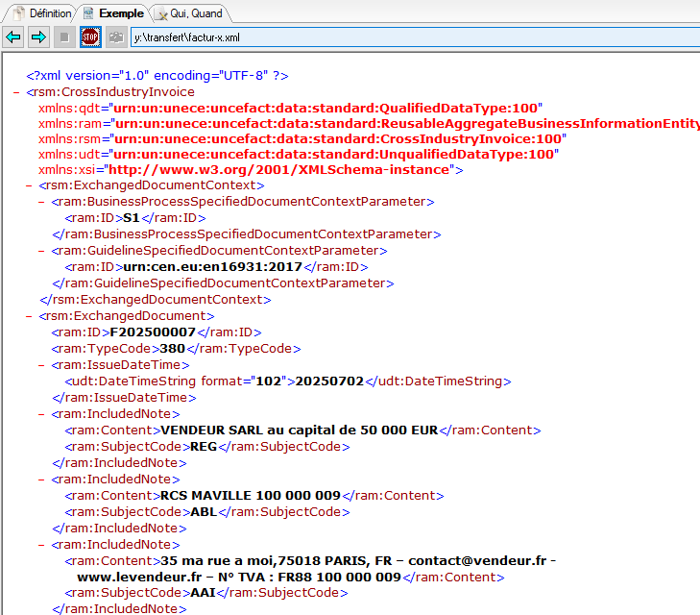This screenshot has width=700, height=615.
Task: Click the DateTimeString format value 102
Action: coord(268,381)
